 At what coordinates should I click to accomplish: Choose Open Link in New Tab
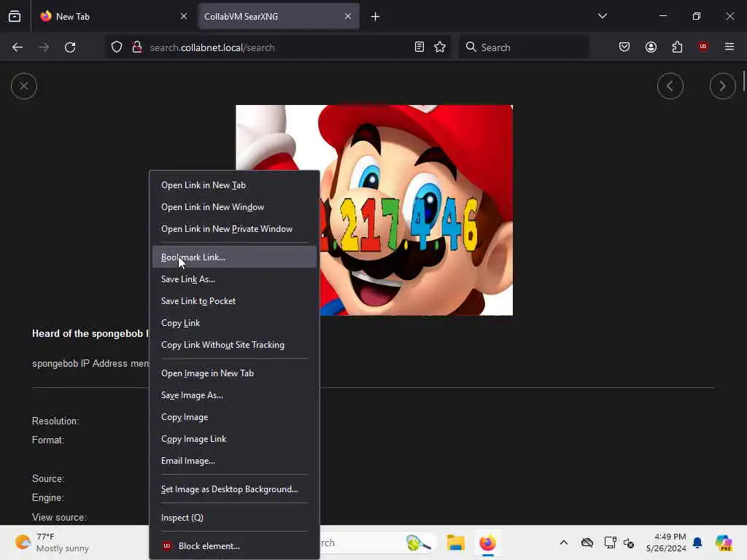coord(234,185)
